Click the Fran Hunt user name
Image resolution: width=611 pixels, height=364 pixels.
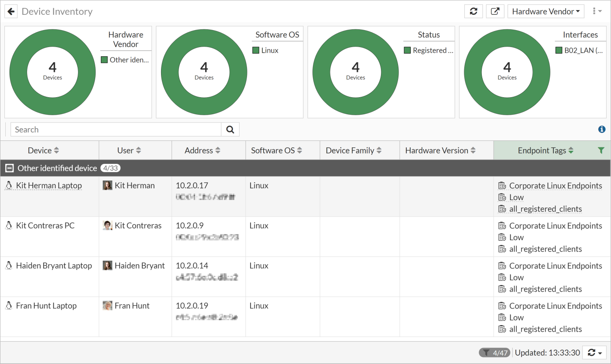(x=132, y=306)
